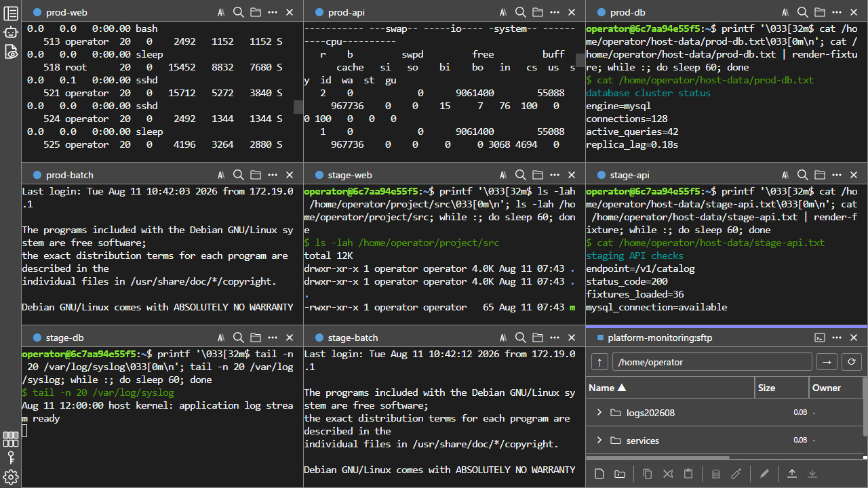Change font size in prod-api pane
The height and width of the screenshot is (488, 868).
(x=503, y=12)
